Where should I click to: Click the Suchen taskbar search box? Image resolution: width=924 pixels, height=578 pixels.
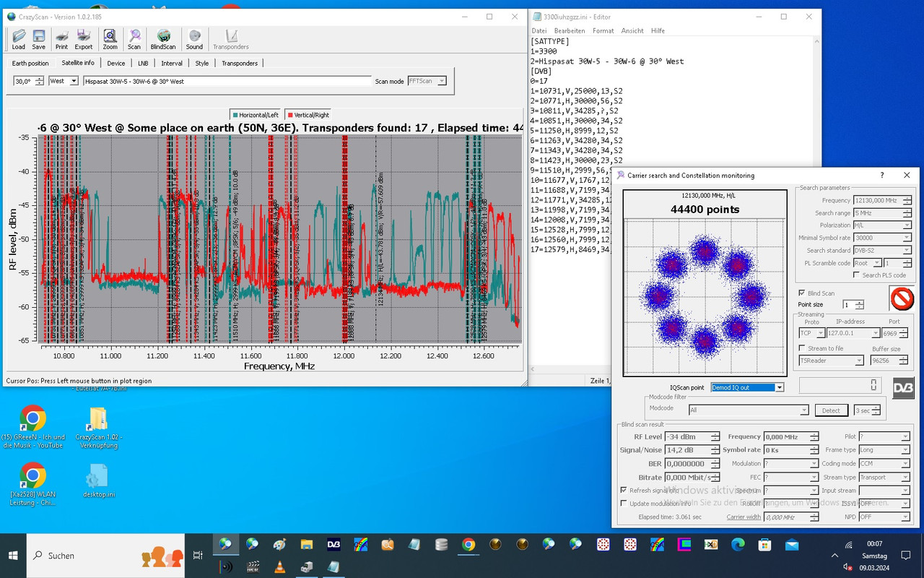pyautogui.click(x=107, y=556)
